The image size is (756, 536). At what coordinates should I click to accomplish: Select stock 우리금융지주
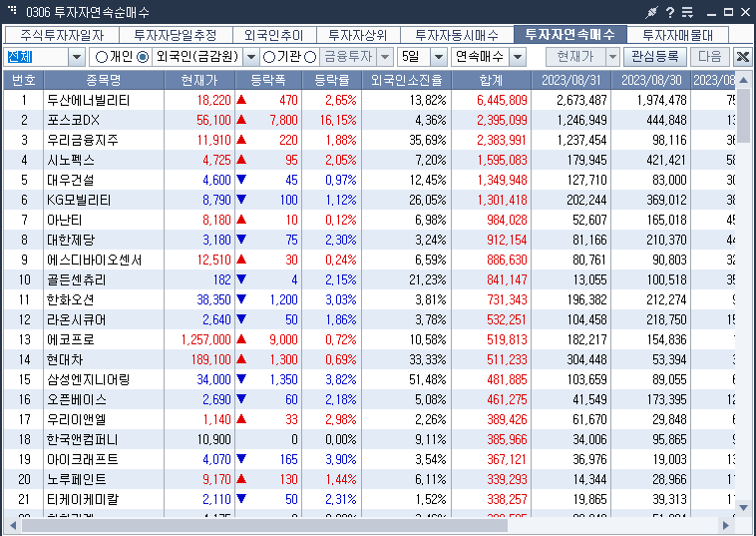click(x=83, y=141)
